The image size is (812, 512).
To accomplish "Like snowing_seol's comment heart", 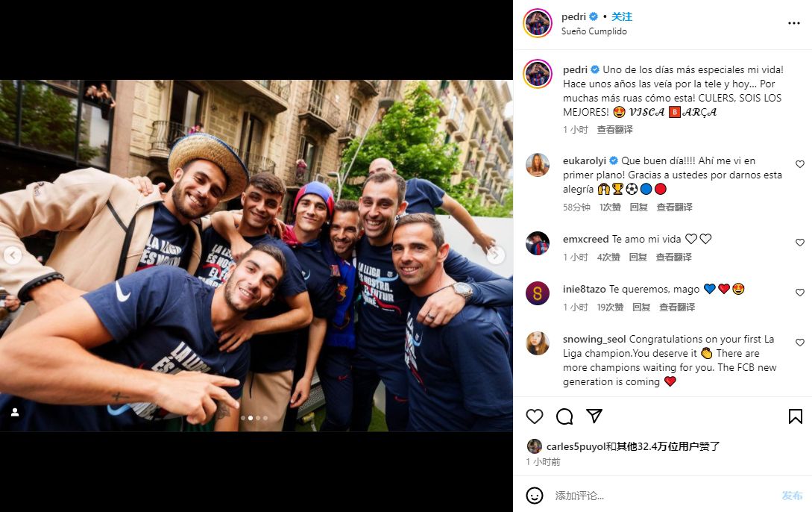I will coord(800,343).
